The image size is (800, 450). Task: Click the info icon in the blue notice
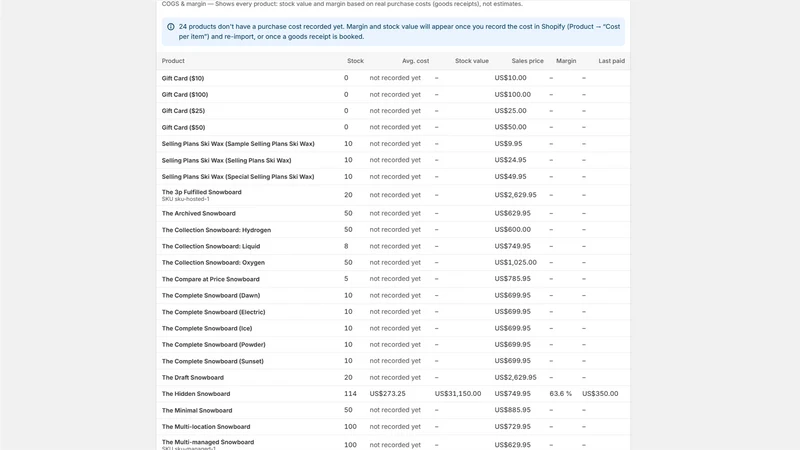pyautogui.click(x=170, y=27)
